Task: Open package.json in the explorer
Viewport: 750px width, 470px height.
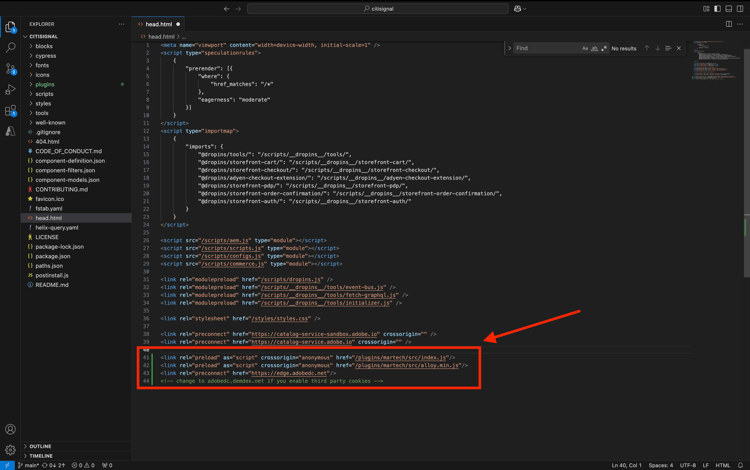Action: coord(53,256)
